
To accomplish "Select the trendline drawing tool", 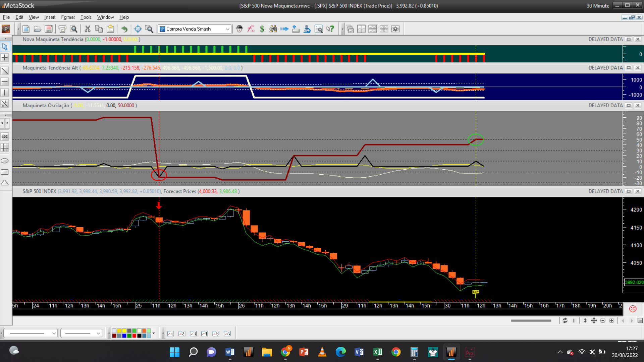I will pos(5,71).
